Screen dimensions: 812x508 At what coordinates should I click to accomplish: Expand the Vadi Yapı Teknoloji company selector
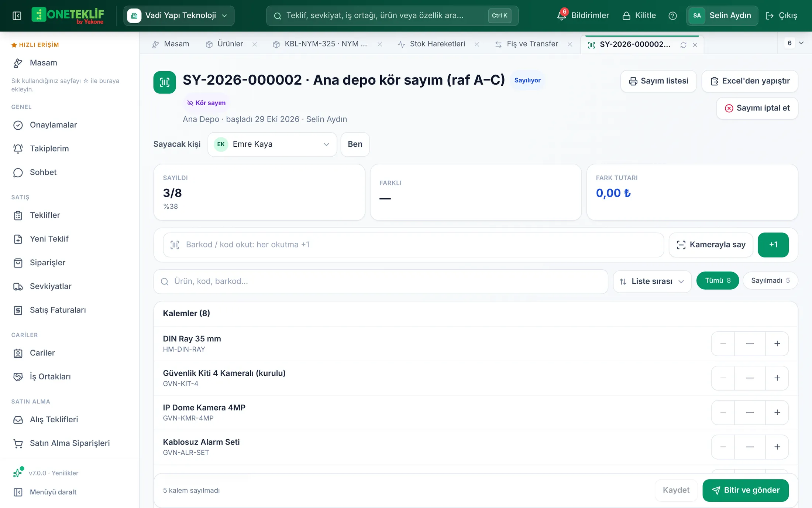[x=179, y=16]
